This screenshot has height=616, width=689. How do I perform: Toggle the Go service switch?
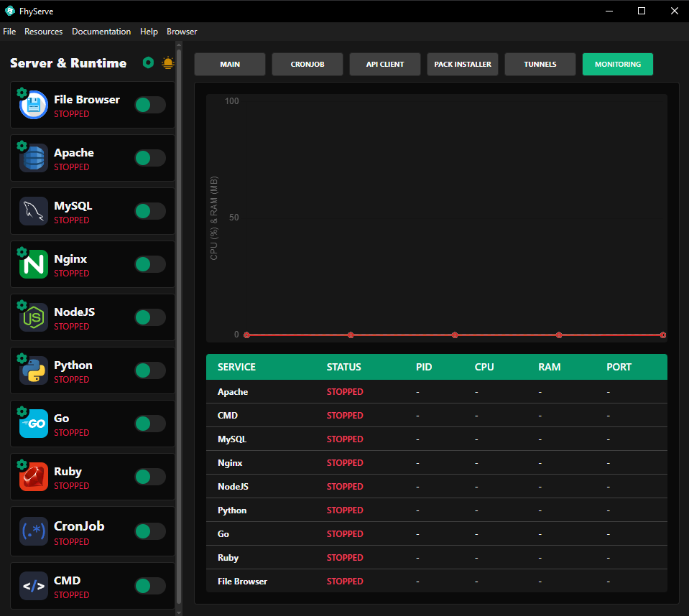[x=150, y=424]
